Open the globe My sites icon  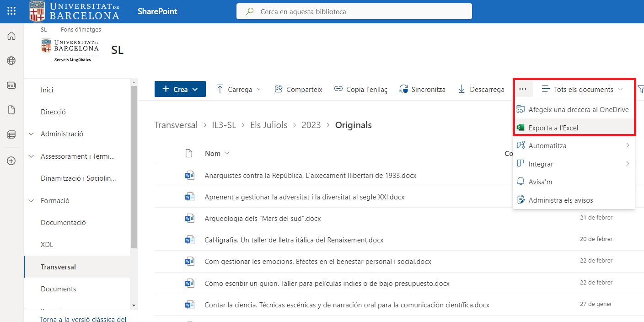click(x=11, y=61)
